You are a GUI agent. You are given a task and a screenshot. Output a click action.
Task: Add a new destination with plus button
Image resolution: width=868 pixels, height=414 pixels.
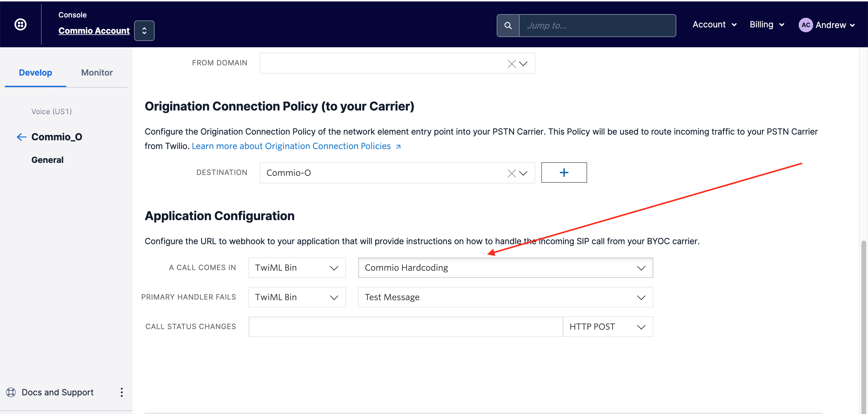(564, 173)
